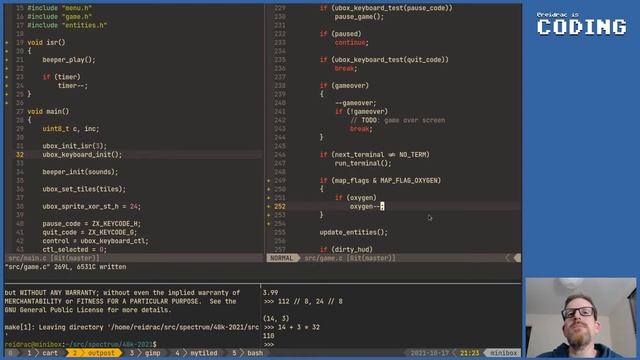
Task: Click the quit_code assignment line
Action: point(90,233)
